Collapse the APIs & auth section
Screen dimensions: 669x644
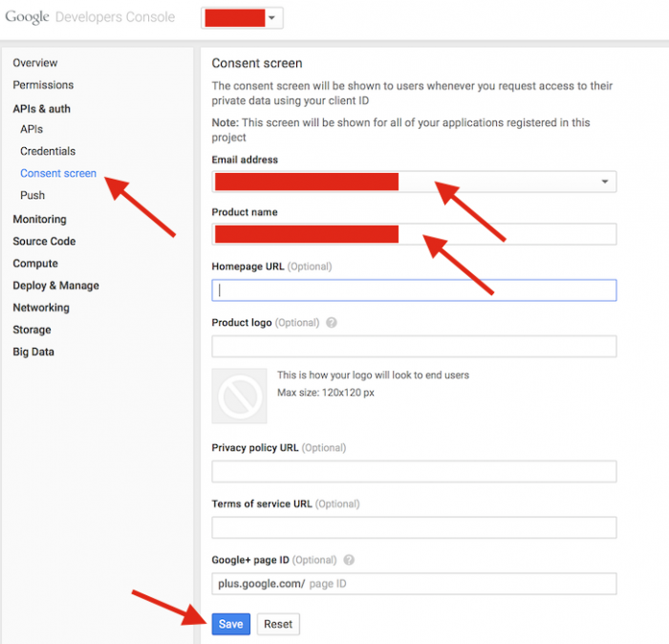pyautogui.click(x=41, y=109)
